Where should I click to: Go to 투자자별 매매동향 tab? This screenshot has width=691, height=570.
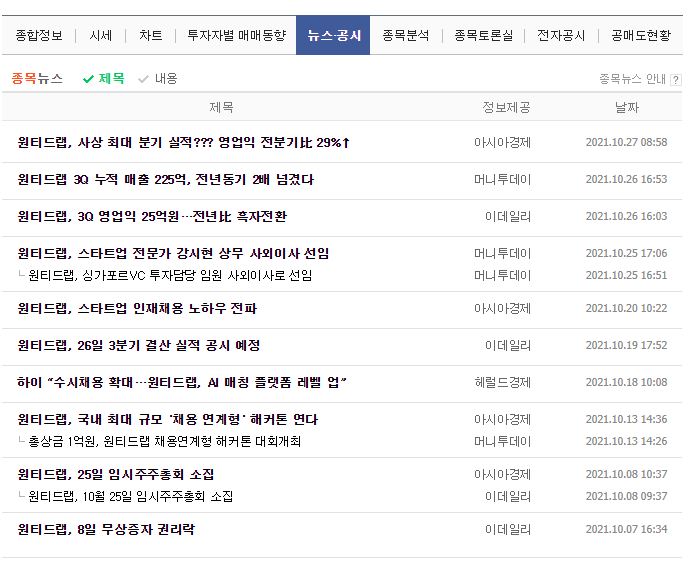click(x=237, y=35)
